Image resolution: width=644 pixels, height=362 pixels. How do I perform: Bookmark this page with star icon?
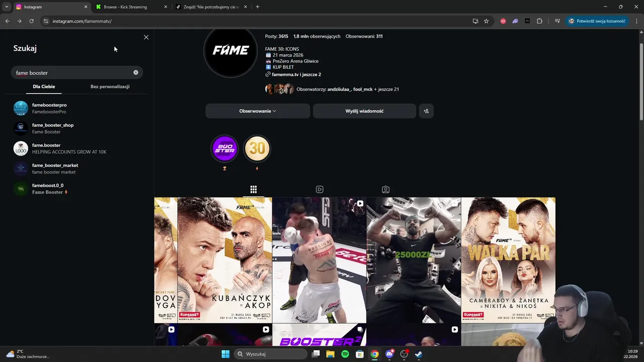point(487,21)
